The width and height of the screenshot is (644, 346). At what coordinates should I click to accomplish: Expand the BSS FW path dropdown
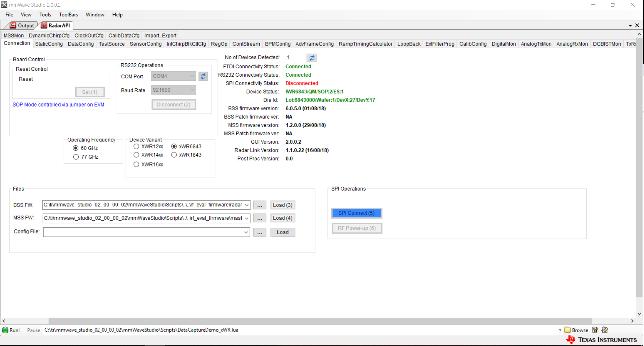pyautogui.click(x=247, y=205)
